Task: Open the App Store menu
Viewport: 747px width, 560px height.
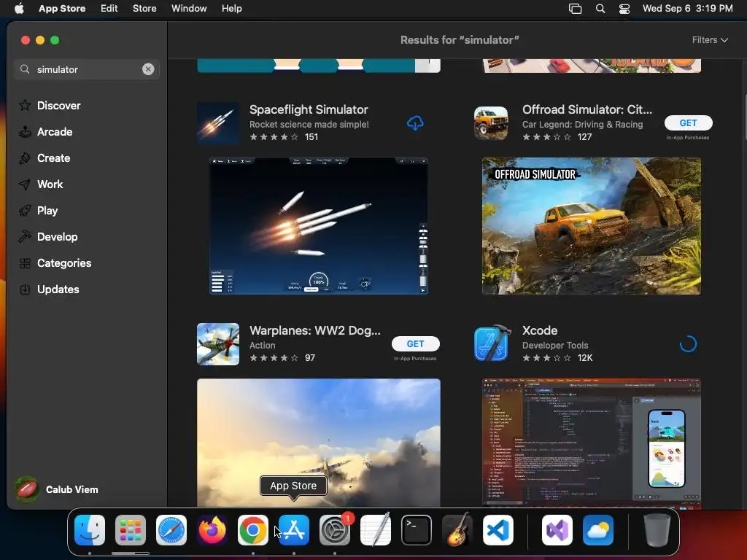Action: coord(62,8)
